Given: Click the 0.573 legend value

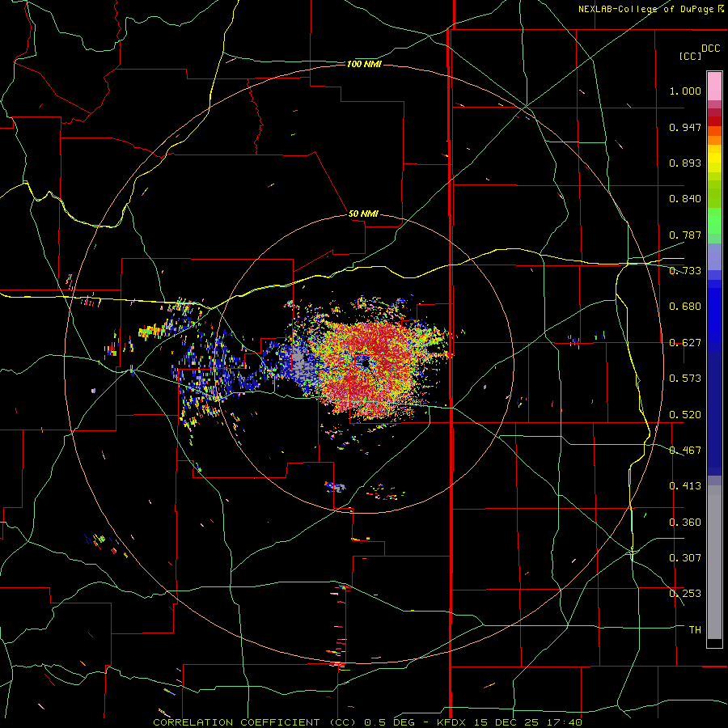Looking at the screenshot, I should point(685,379).
